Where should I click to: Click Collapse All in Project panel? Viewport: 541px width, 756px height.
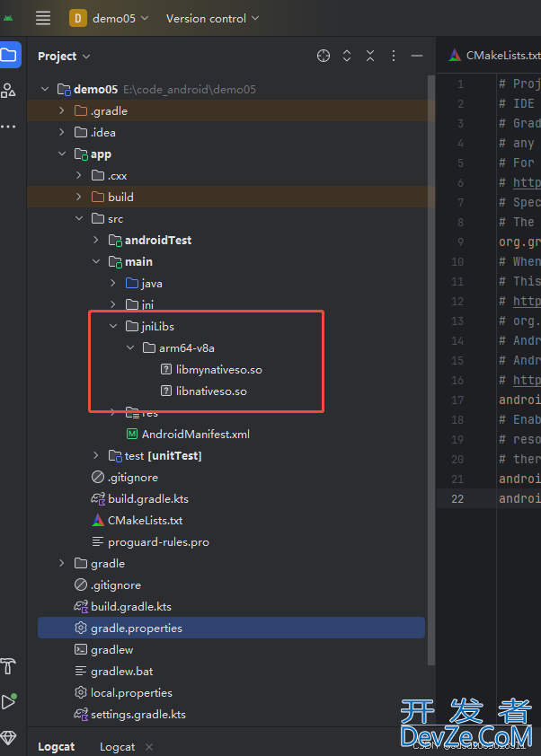click(370, 56)
